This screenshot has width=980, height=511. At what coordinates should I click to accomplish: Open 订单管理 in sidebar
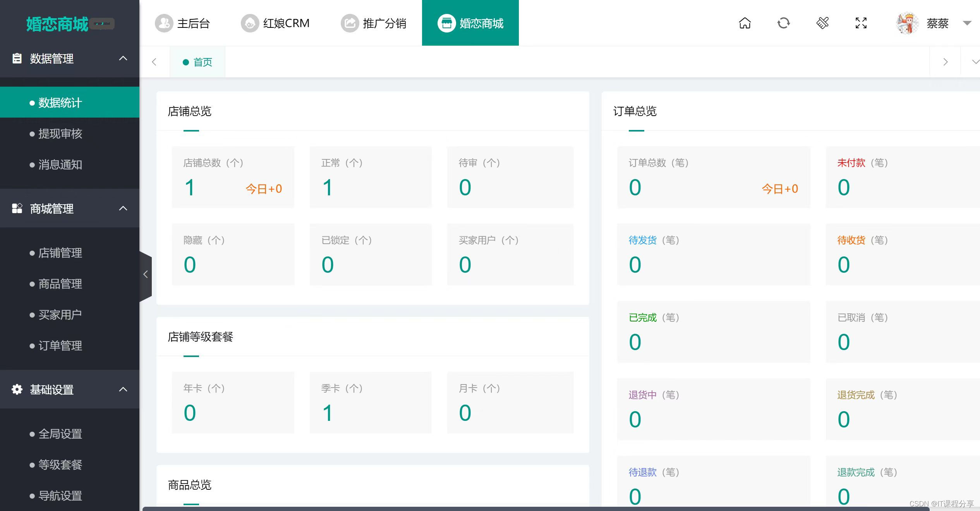click(x=70, y=345)
